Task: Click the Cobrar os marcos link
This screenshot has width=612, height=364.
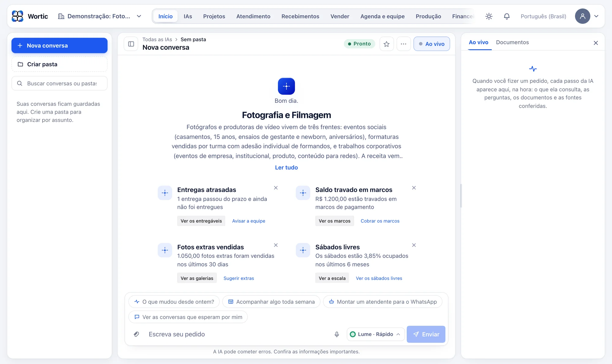Action: tap(380, 221)
